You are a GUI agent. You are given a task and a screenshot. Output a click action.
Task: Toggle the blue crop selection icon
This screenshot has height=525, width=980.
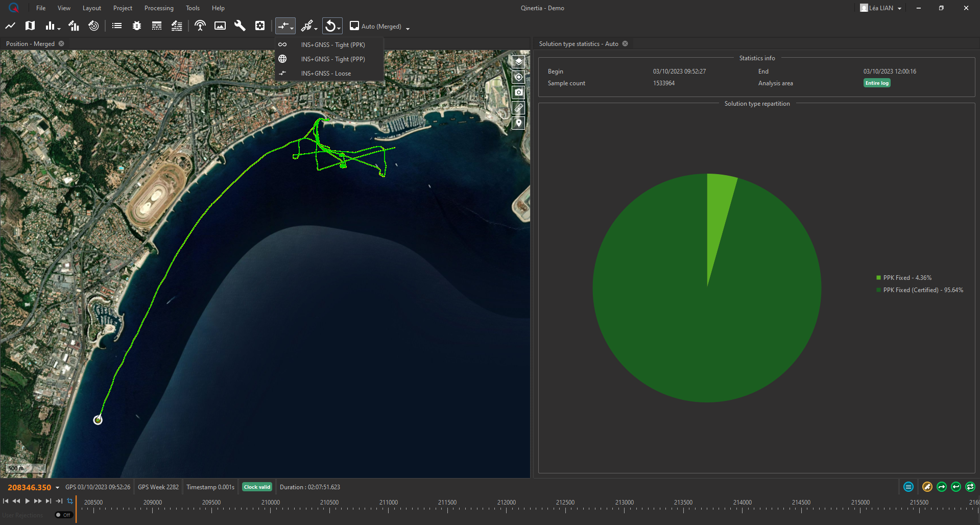click(70, 501)
